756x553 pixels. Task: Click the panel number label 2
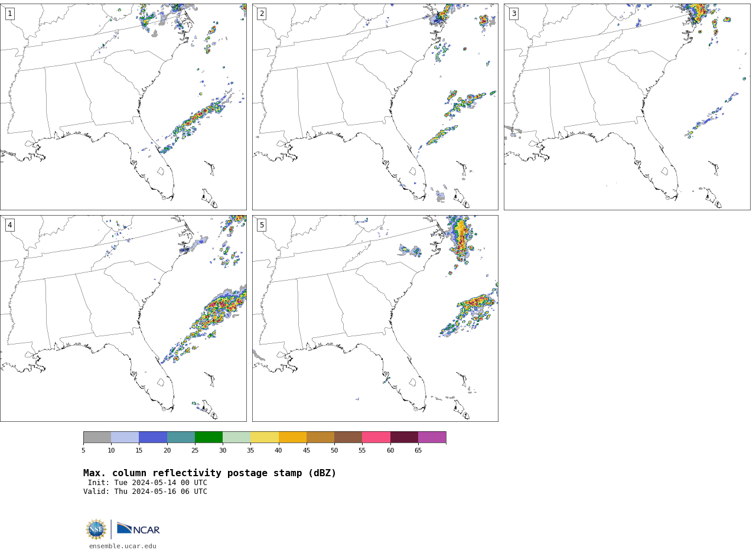(x=262, y=14)
